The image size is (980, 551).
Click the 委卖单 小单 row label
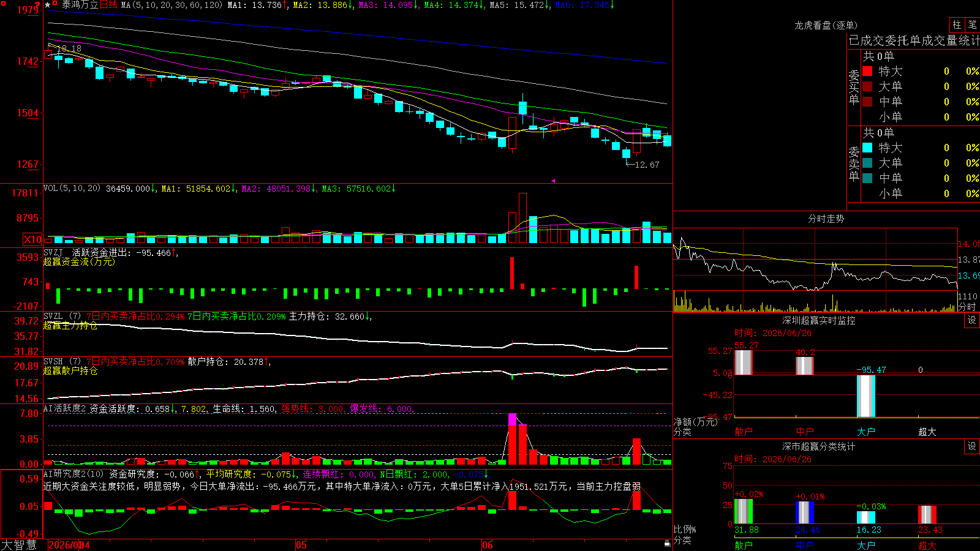[x=891, y=193]
